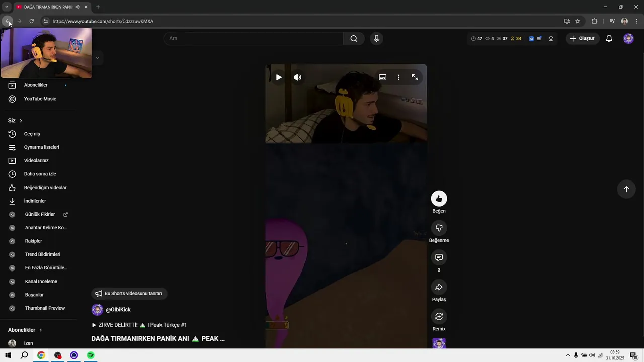Screen dimensions: 644x362
Task: Click the extension list icon with dot
Action: (x=539, y=39)
